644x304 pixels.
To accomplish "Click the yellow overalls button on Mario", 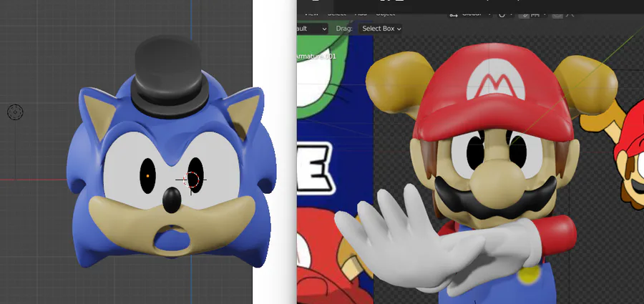I will (x=529, y=273).
